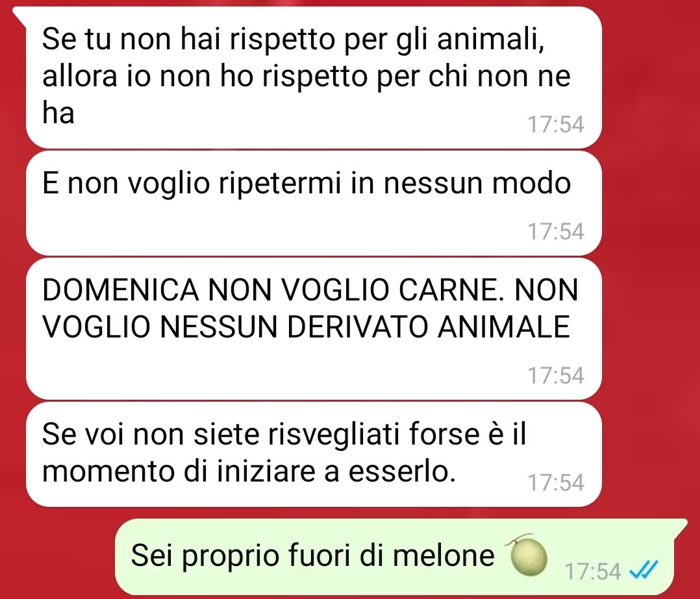Click the word 'animali,' in the first message

point(491,39)
